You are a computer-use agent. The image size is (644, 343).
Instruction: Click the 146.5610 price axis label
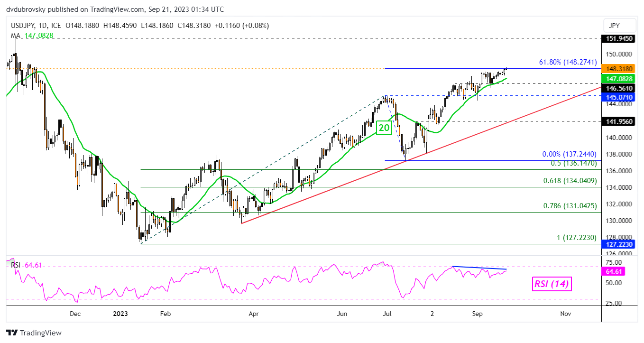(x=617, y=88)
